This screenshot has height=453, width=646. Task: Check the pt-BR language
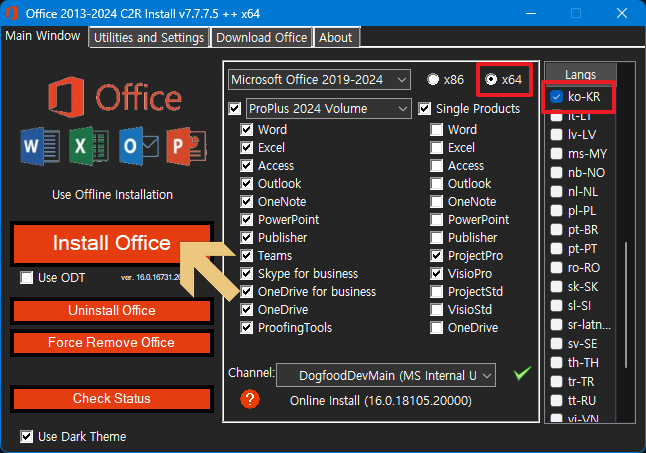click(556, 229)
